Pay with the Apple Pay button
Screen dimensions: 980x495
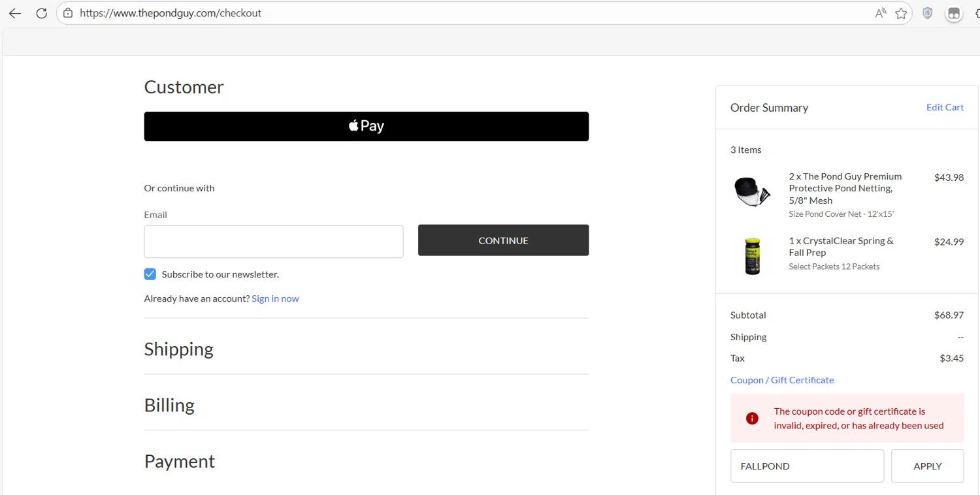pos(367,126)
